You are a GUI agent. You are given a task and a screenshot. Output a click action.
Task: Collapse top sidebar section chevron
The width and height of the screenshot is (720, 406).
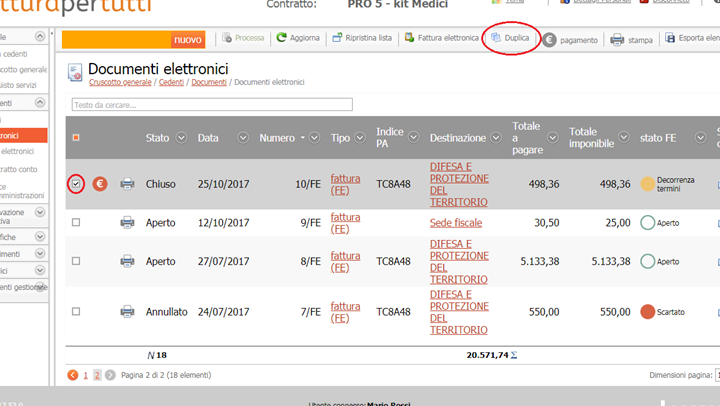click(x=40, y=36)
